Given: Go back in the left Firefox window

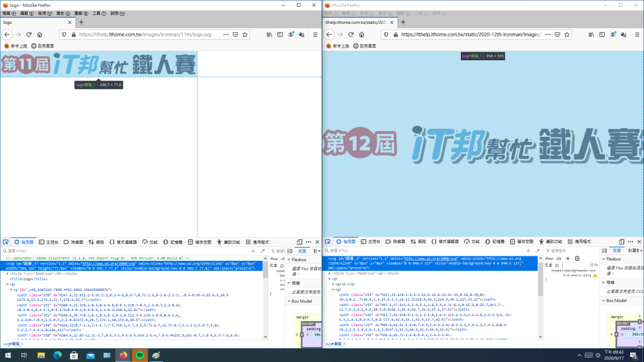Looking at the screenshot, I should pyautogui.click(x=7, y=35).
